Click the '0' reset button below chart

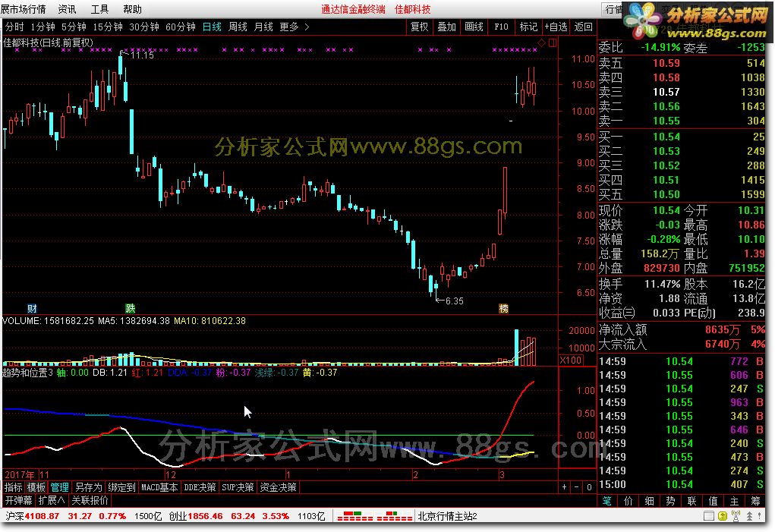(589, 487)
